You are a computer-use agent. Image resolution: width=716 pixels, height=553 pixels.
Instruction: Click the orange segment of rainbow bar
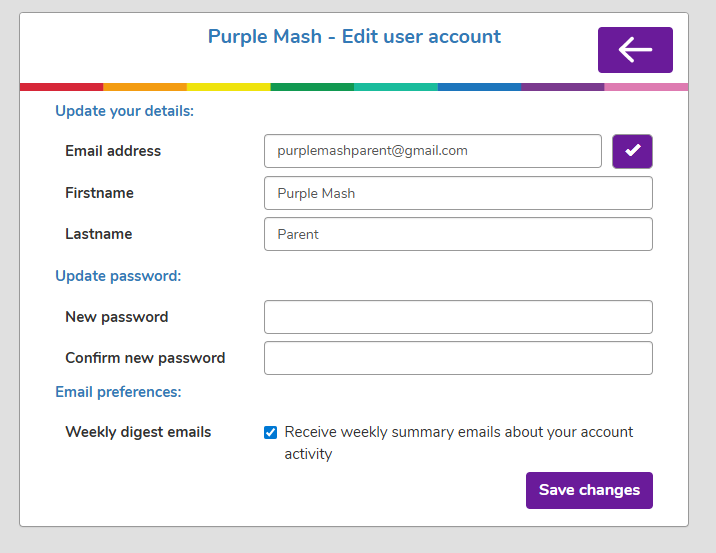pos(145,87)
